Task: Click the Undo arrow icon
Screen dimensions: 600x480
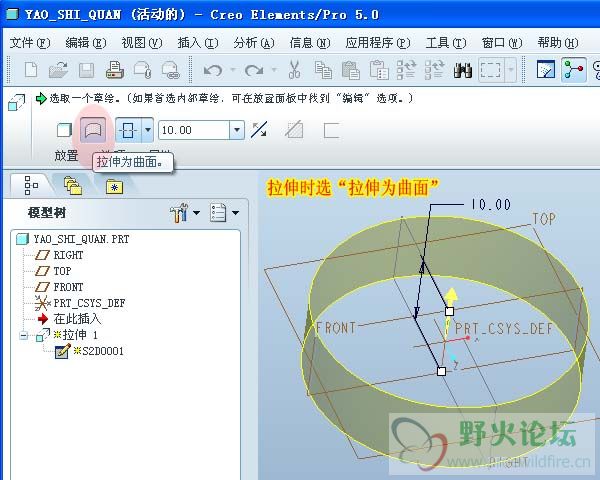Action: [x=213, y=70]
